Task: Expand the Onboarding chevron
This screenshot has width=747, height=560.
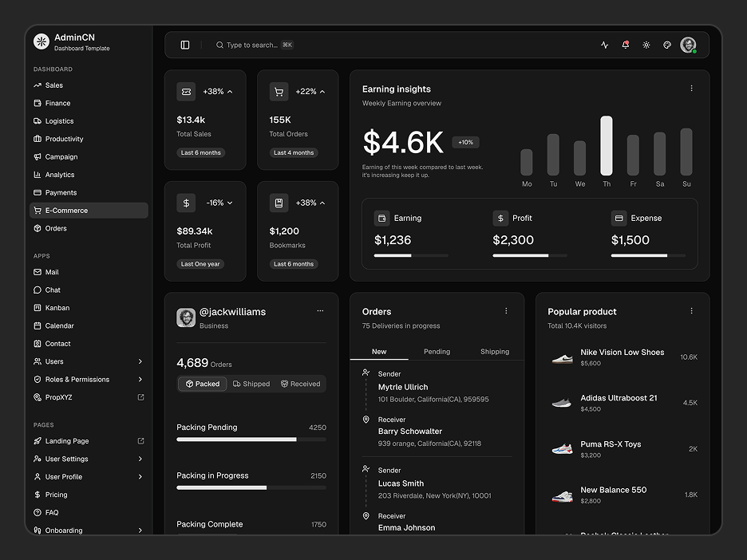Action: pyautogui.click(x=140, y=530)
